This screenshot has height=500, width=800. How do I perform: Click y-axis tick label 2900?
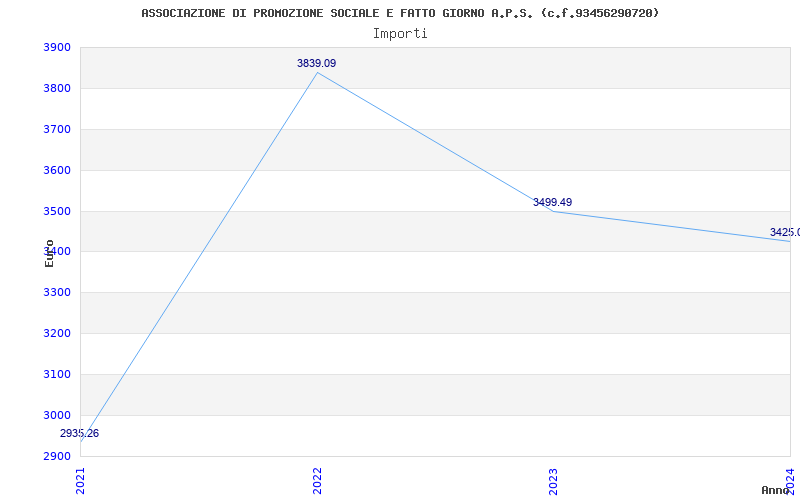57,456
